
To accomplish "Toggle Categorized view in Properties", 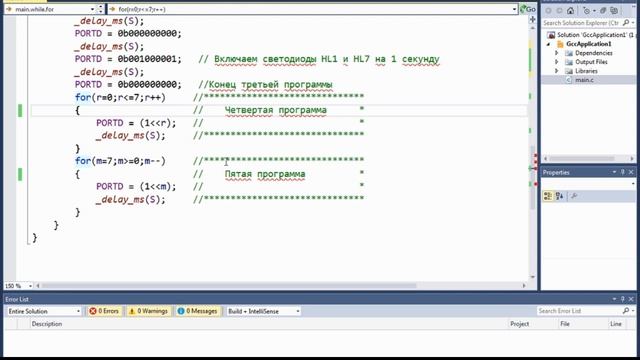I will [x=548, y=196].
